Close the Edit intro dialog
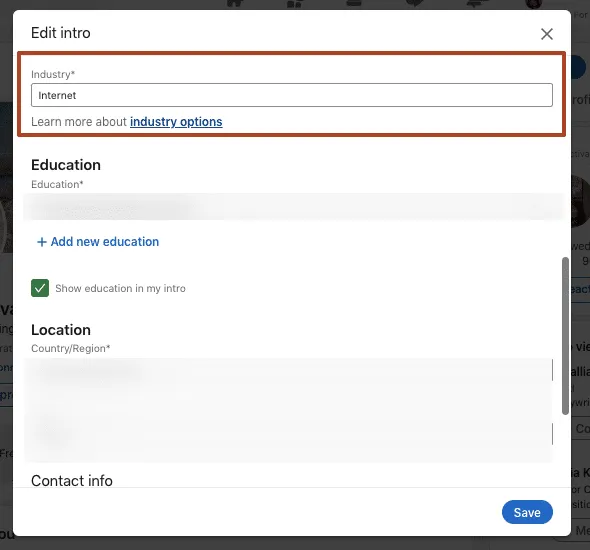This screenshot has height=550, width=590. click(x=546, y=34)
